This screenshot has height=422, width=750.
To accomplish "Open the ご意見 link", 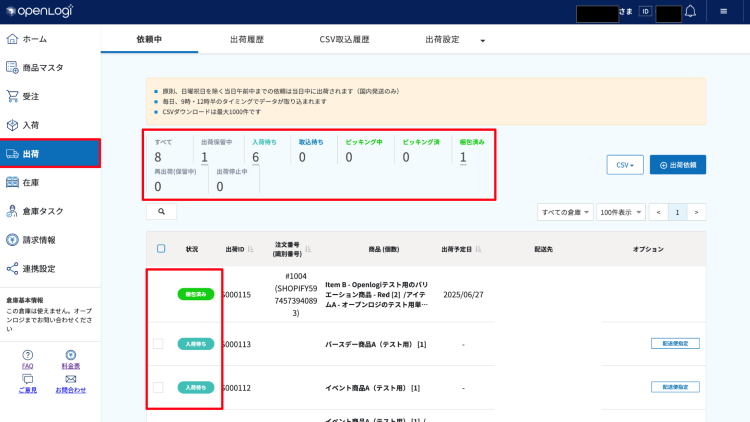I will [x=28, y=390].
